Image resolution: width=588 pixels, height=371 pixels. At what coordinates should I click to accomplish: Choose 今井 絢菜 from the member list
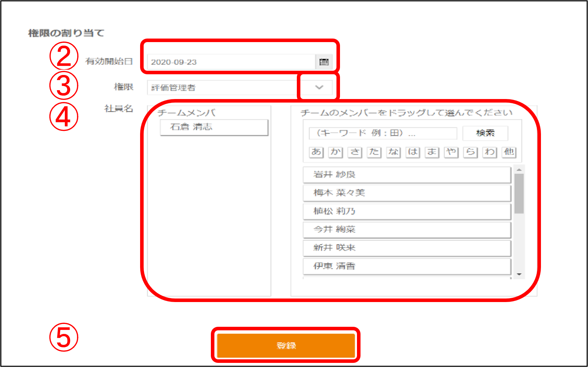click(407, 230)
